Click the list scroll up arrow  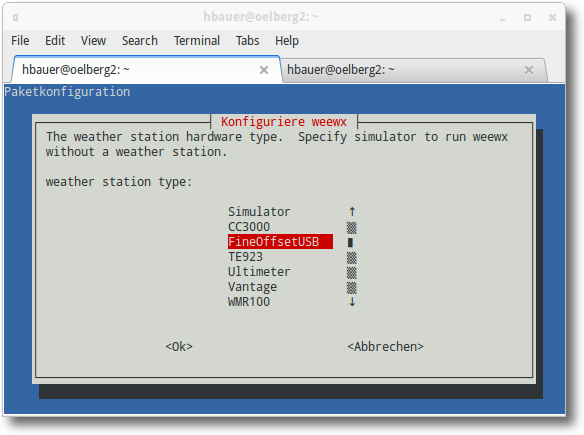point(352,212)
